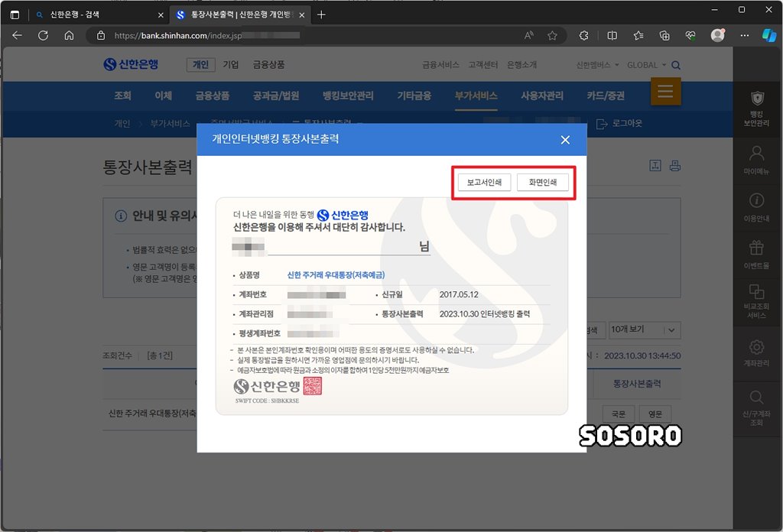Open the tab actions menu icon
The width and height of the screenshot is (783, 532).
click(x=15, y=15)
